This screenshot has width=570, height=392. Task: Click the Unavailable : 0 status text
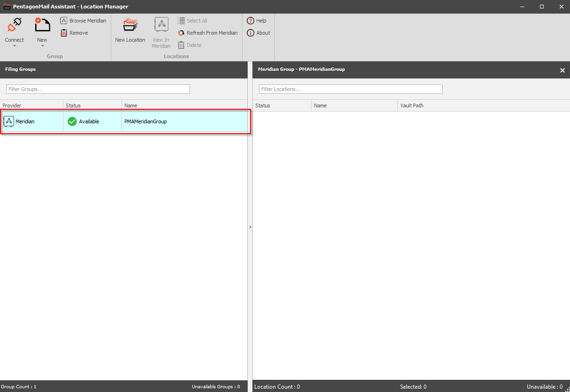point(545,387)
